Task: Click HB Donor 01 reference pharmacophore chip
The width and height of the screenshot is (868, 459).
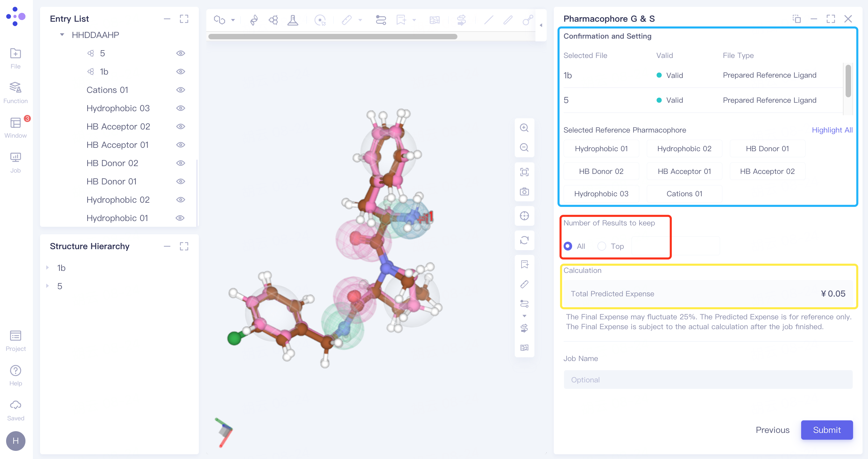Action: point(767,148)
